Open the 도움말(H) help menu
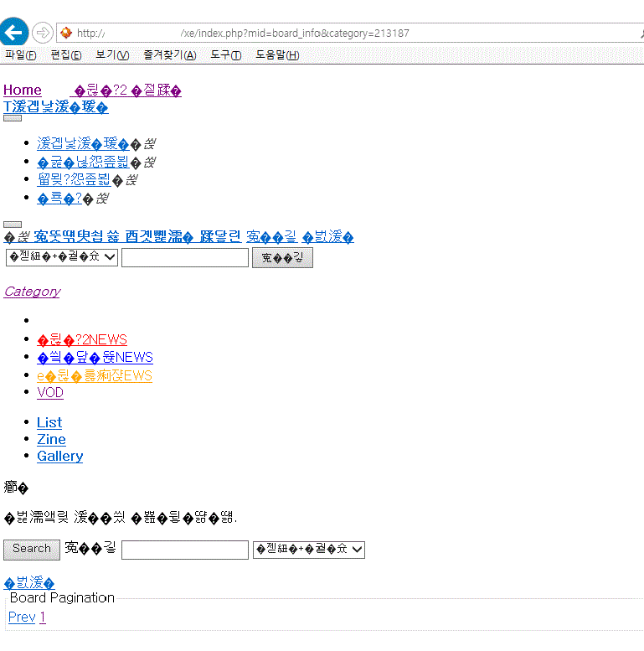The height and width of the screenshot is (651, 644). coord(277,55)
